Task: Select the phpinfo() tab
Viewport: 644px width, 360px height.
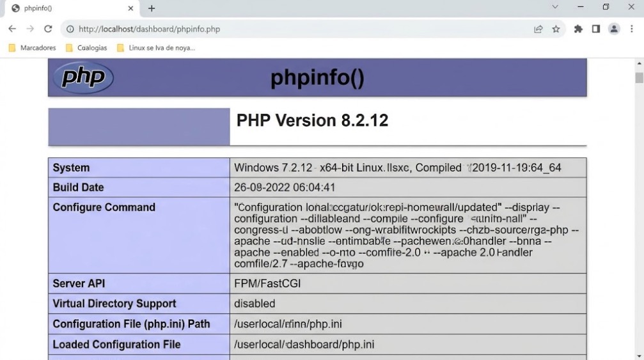Action: tap(72, 8)
